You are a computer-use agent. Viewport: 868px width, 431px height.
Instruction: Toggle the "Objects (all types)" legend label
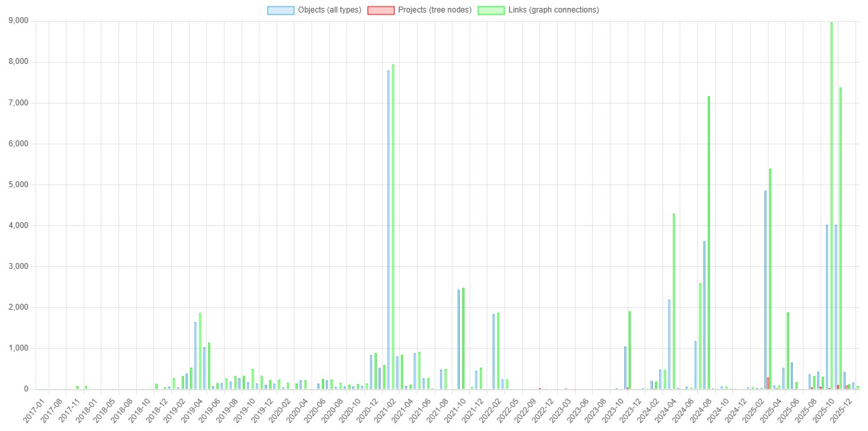329,10
